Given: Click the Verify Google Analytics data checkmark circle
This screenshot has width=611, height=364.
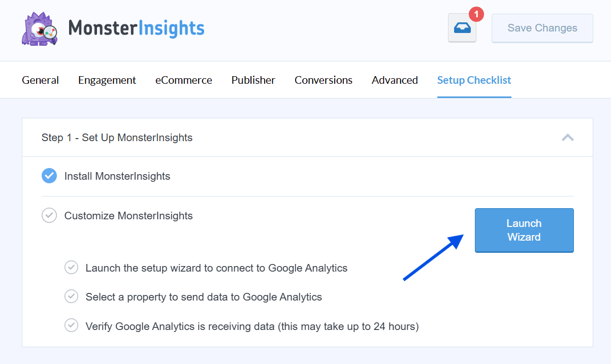Looking at the screenshot, I should point(72,325).
